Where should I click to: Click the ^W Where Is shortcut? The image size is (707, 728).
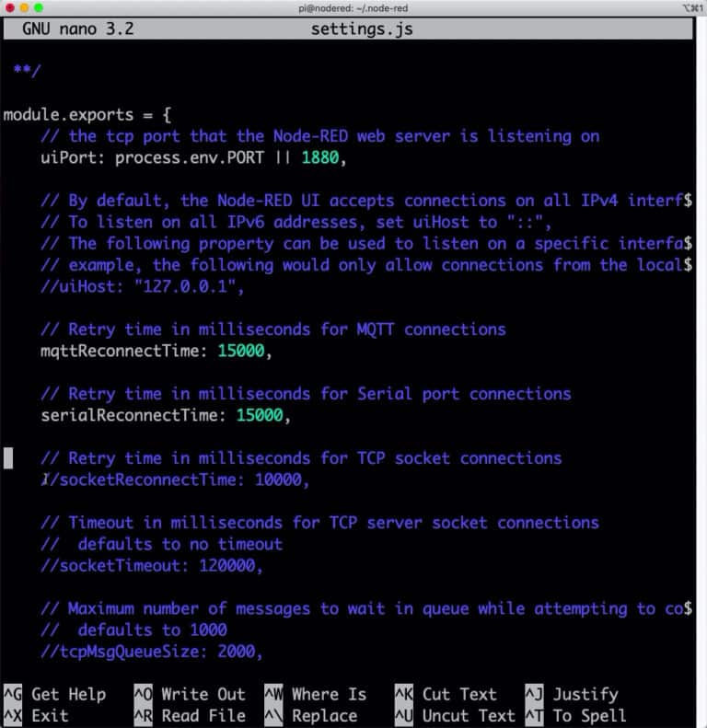point(316,695)
